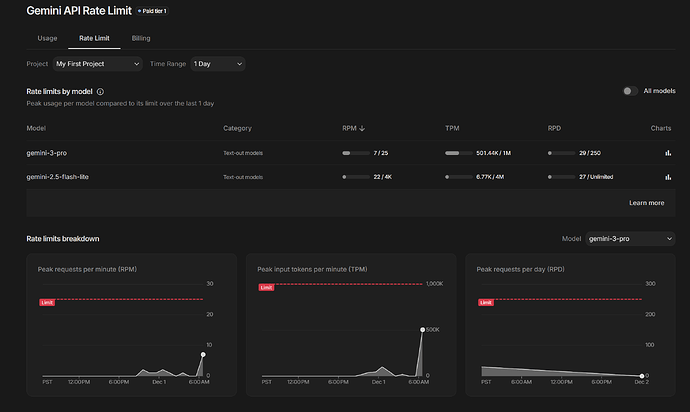Click the Limit marker on RPD chart
Viewport: 690px width, 412px height.
[x=486, y=302]
